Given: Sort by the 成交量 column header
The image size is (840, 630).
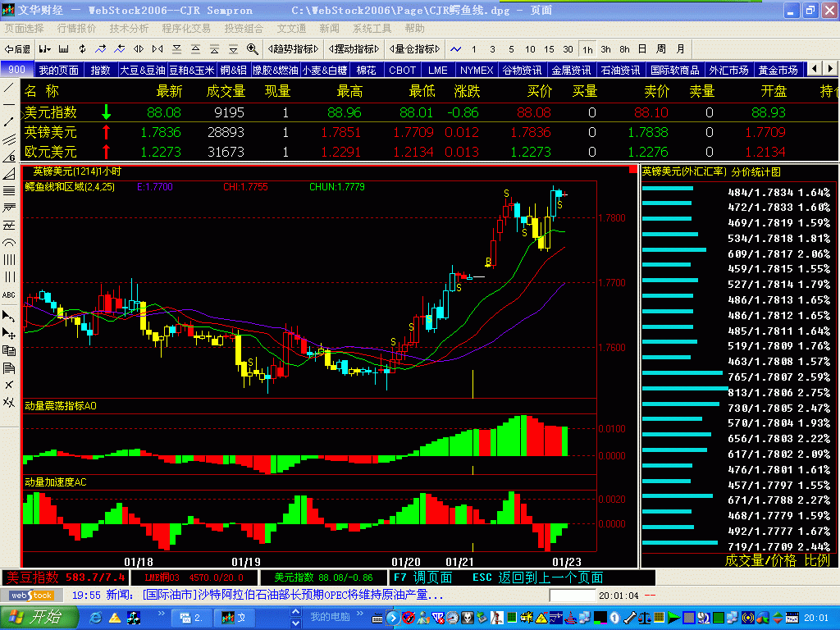Looking at the screenshot, I should point(226,91).
